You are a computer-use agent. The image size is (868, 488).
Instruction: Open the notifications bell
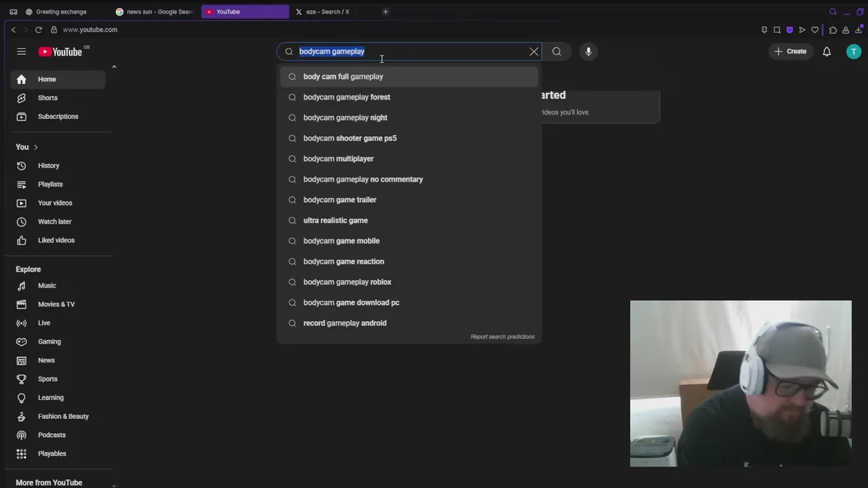(827, 52)
